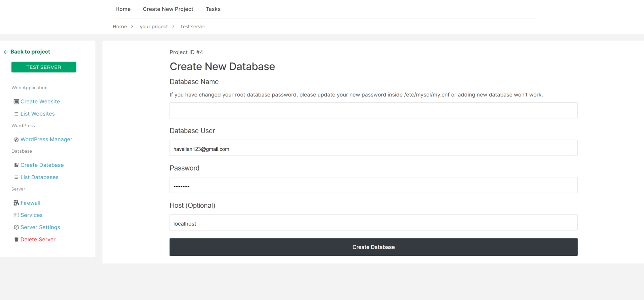Click the List Websites list icon

tap(16, 113)
